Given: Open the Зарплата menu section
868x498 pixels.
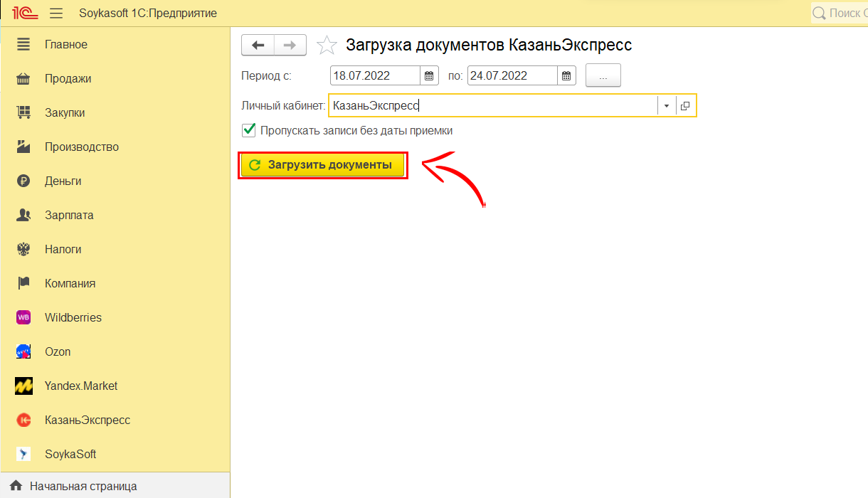Looking at the screenshot, I should (69, 216).
